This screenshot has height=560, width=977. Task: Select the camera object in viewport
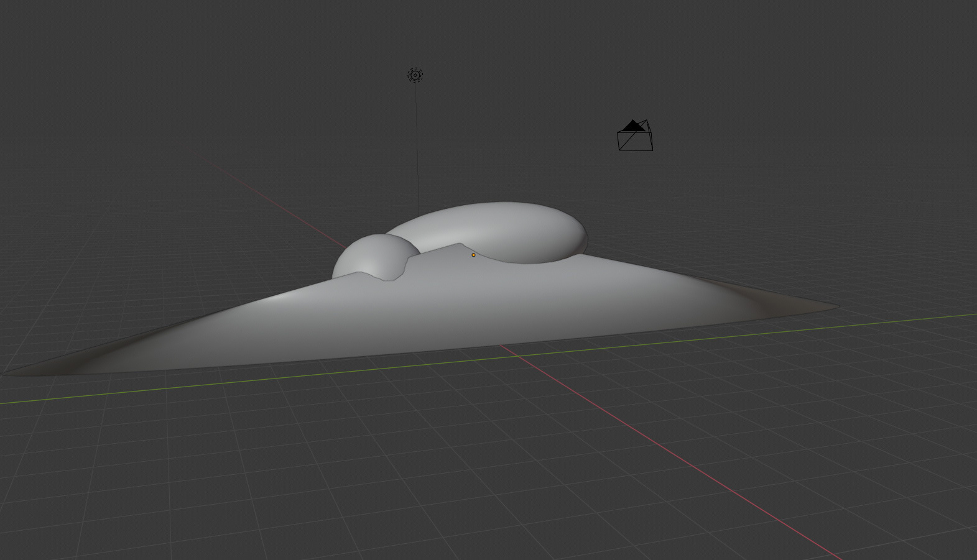(x=635, y=135)
